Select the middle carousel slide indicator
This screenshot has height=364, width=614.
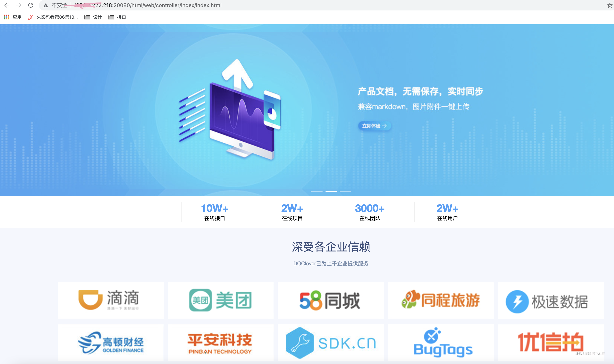[x=331, y=191]
